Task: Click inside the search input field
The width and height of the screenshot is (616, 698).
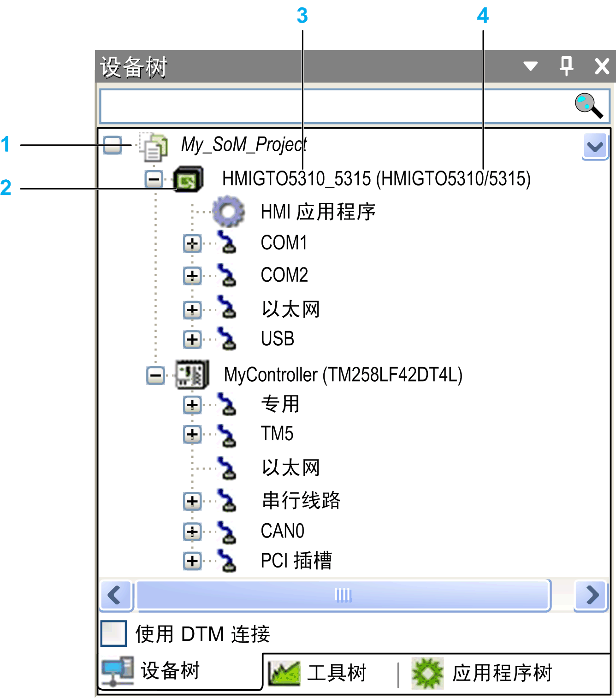Action: (x=323, y=106)
